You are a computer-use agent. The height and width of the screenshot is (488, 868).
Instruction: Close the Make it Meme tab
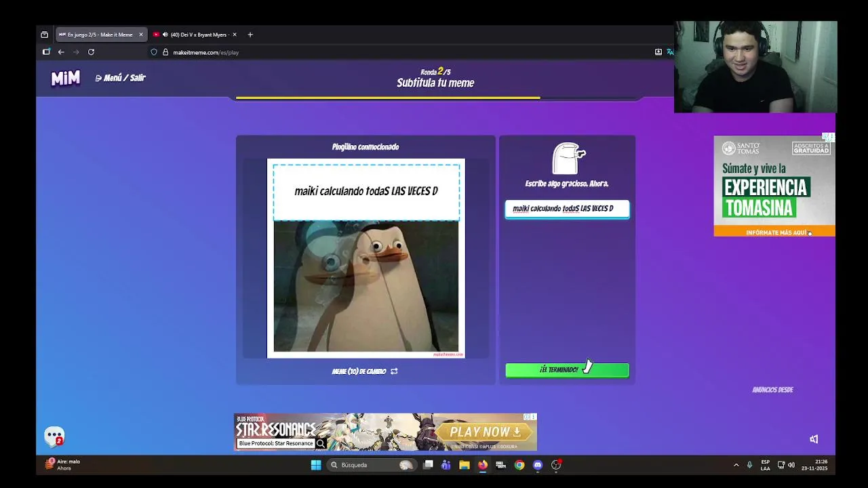141,35
